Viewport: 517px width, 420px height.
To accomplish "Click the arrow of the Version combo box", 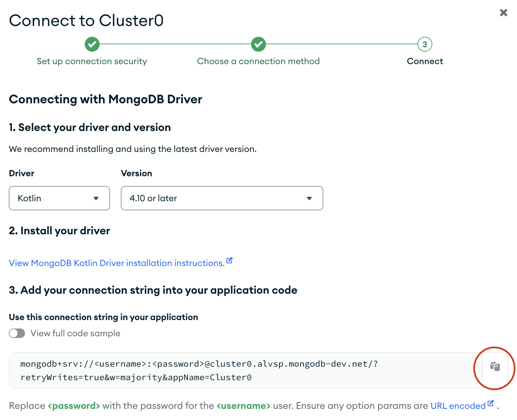I will coord(309,199).
